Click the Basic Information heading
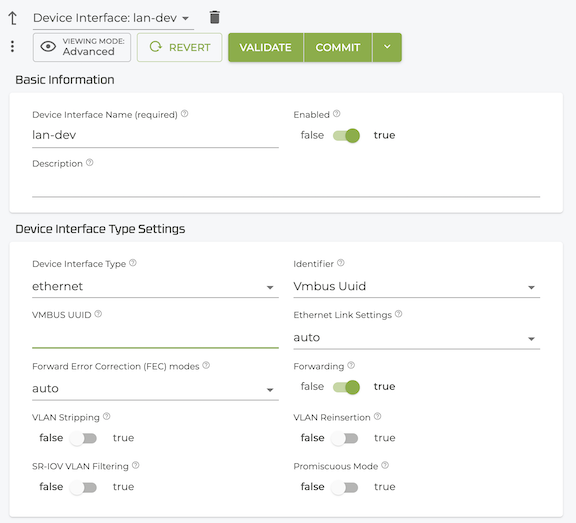 click(65, 80)
